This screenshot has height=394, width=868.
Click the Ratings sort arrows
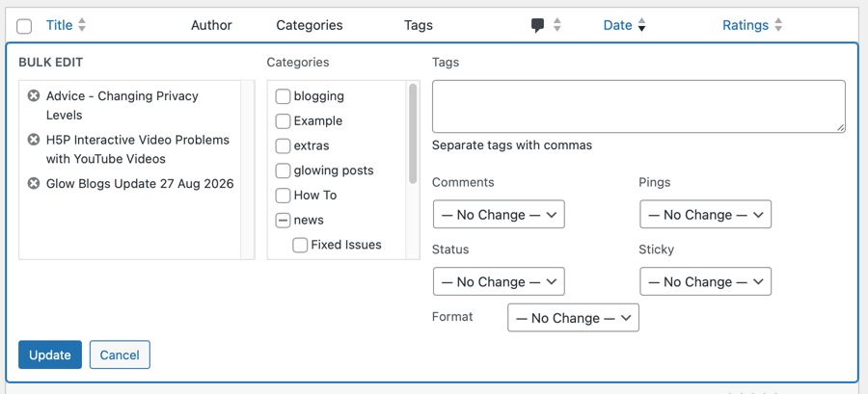(778, 25)
